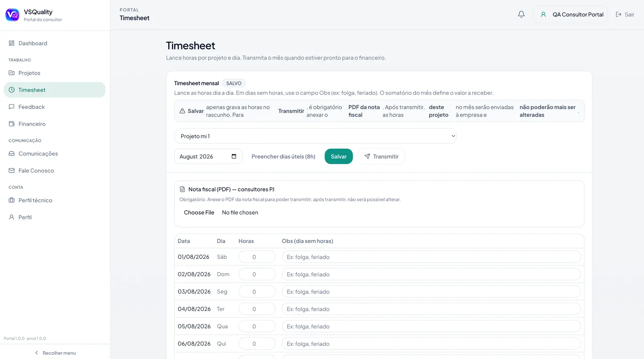Open the calendar picker in month field
The height and width of the screenshot is (359, 644).
tap(234, 156)
